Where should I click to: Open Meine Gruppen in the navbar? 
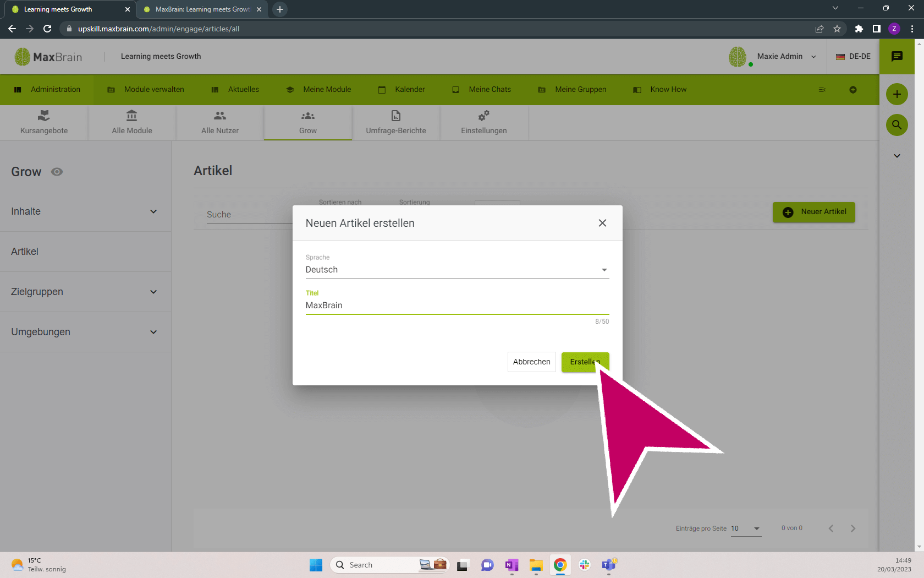tap(572, 90)
